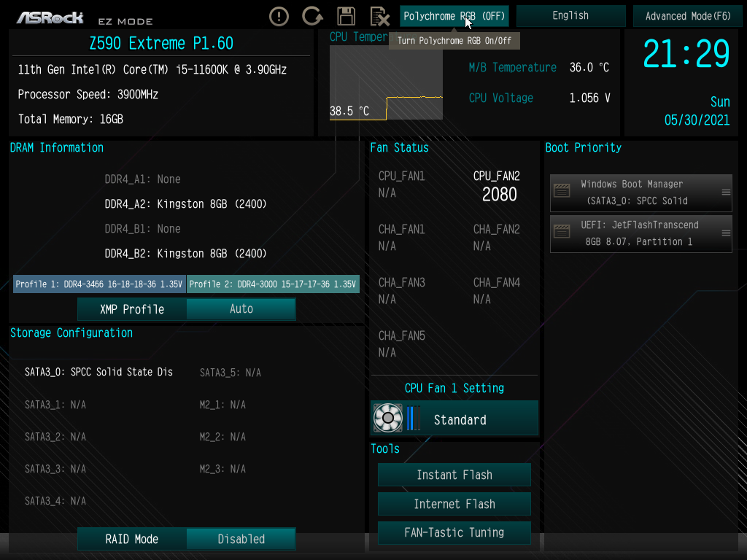
Task: Select XMP Profile 2 DDR4-3000
Action: coord(273,284)
